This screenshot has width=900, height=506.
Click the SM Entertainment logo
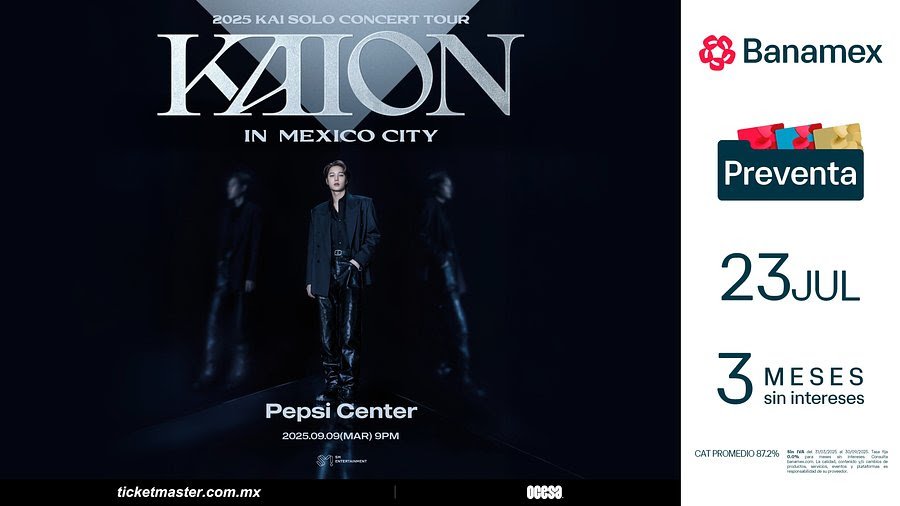(x=342, y=460)
